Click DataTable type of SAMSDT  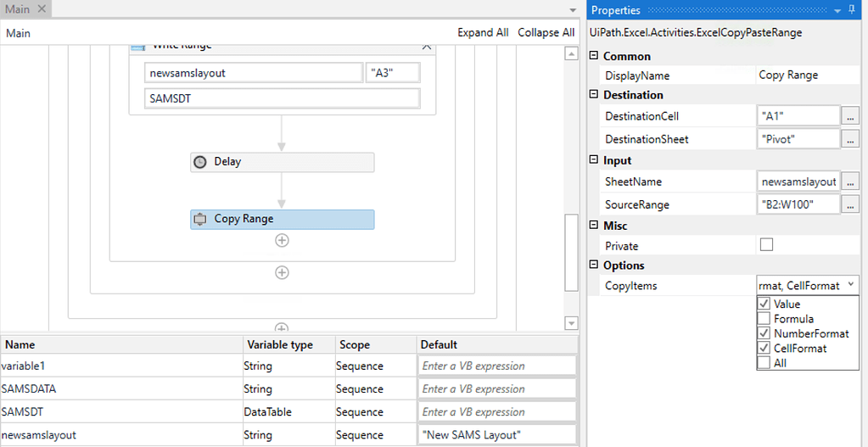[x=267, y=412]
